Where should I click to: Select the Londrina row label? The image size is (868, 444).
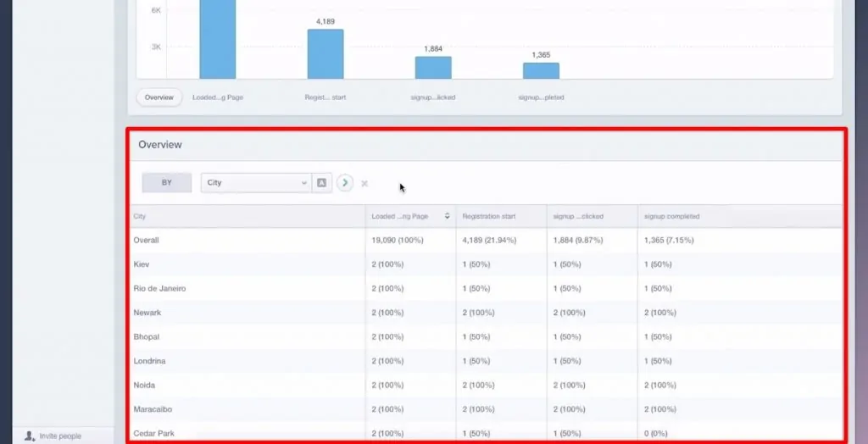click(x=149, y=361)
